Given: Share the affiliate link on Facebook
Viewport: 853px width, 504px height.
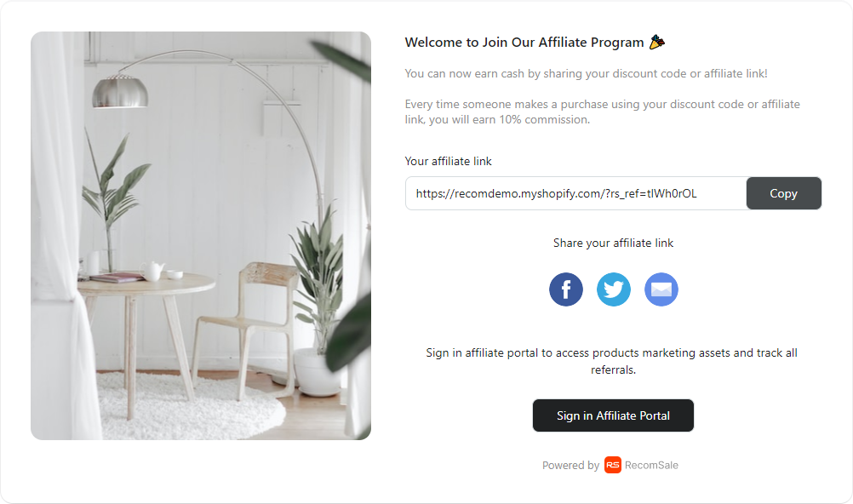Looking at the screenshot, I should [566, 289].
